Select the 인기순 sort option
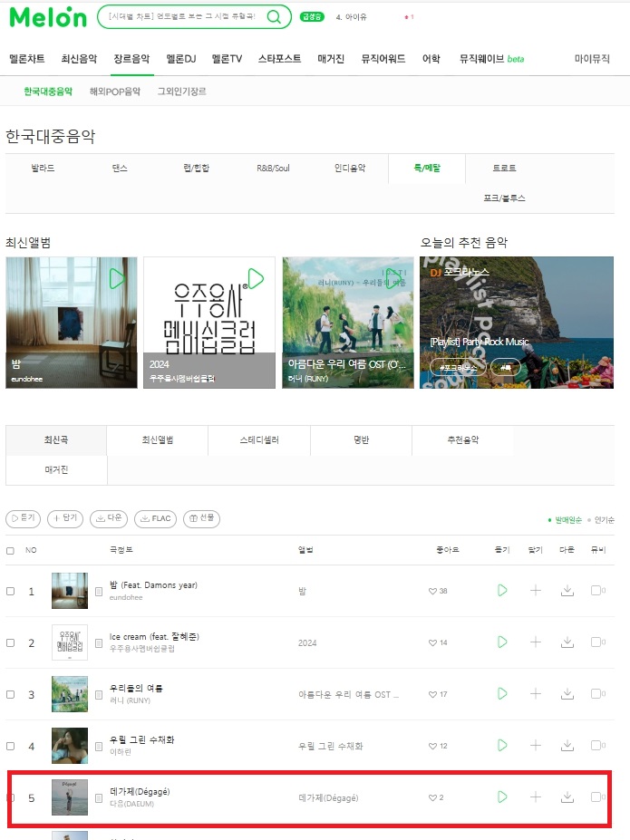The image size is (630, 840). pos(604,519)
